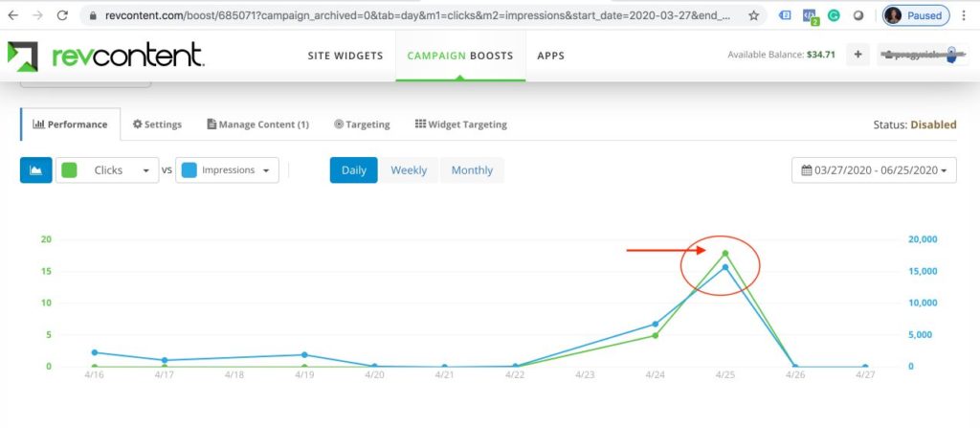Viewport: 980px width, 428px height.
Task: Open Site Widgets in navigation
Action: [345, 56]
